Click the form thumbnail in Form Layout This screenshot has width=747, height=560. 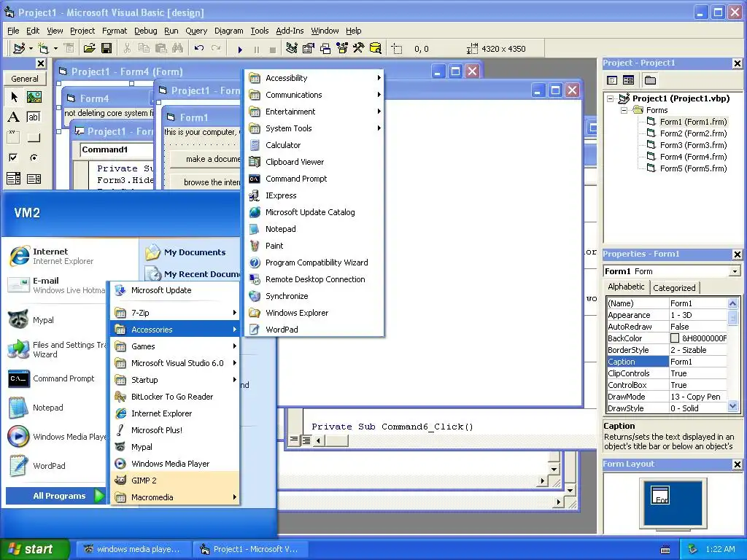[x=660, y=495]
